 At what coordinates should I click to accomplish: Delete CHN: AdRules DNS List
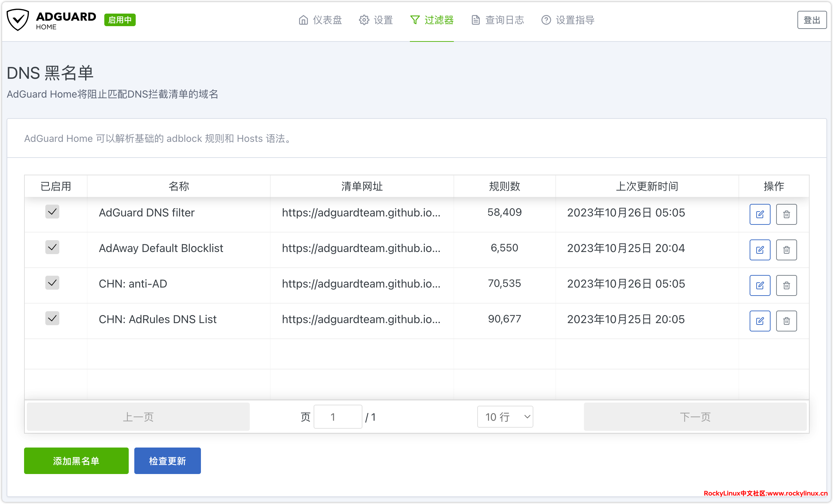point(786,321)
